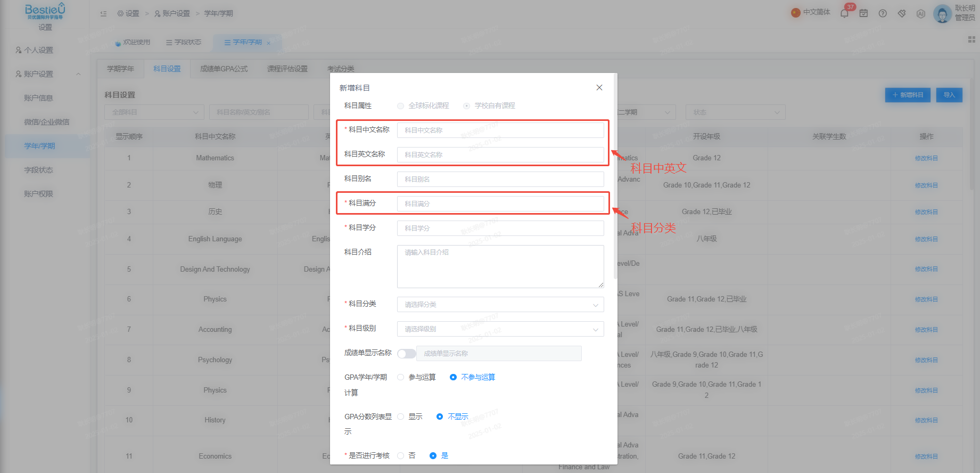
Task: Click the grid layout icon at top right
Action: tap(971, 39)
